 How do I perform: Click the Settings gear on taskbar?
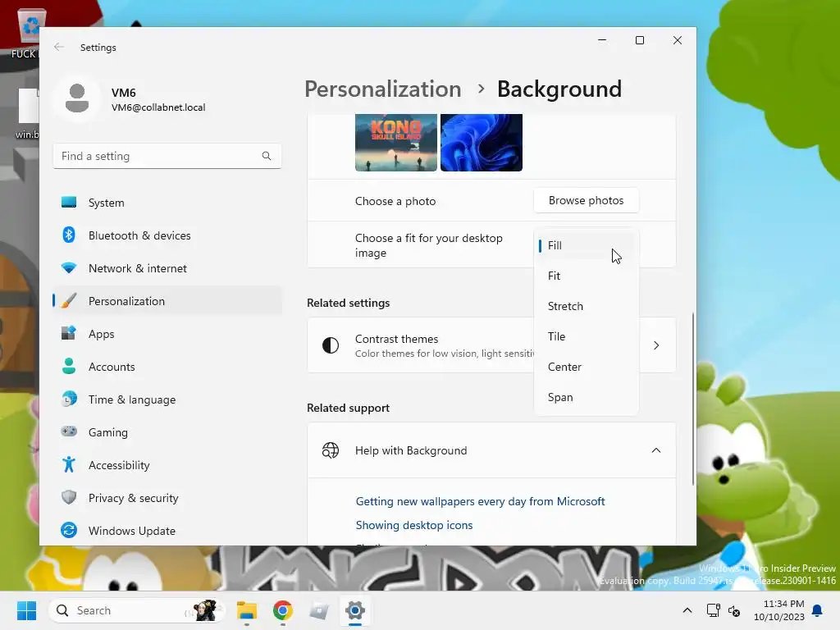pyautogui.click(x=354, y=610)
